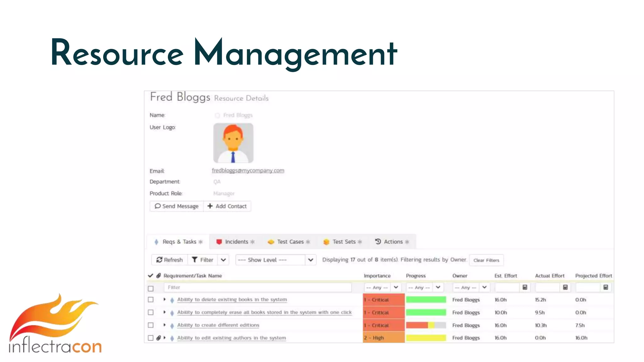Click the Refresh button
The image size is (644, 362).
[169, 260]
